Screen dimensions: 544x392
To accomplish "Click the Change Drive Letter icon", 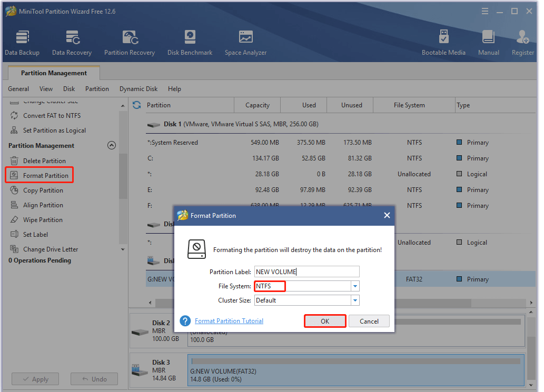I will click(14, 249).
